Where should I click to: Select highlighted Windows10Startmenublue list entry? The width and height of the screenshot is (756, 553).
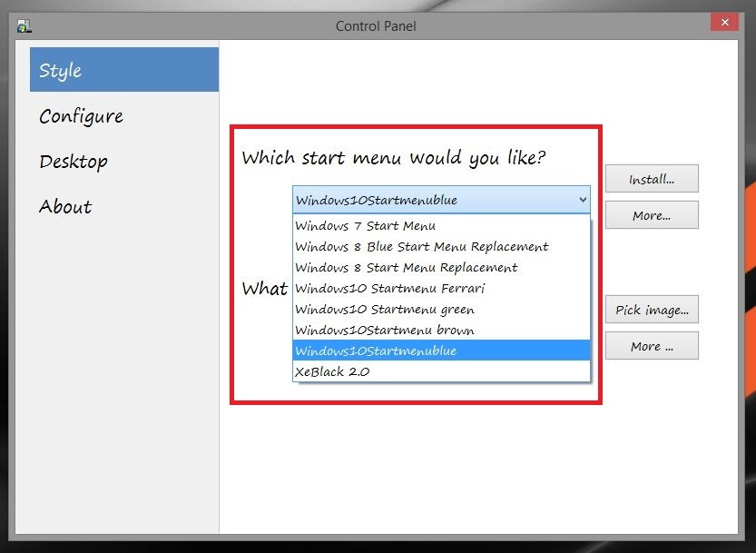(441, 351)
